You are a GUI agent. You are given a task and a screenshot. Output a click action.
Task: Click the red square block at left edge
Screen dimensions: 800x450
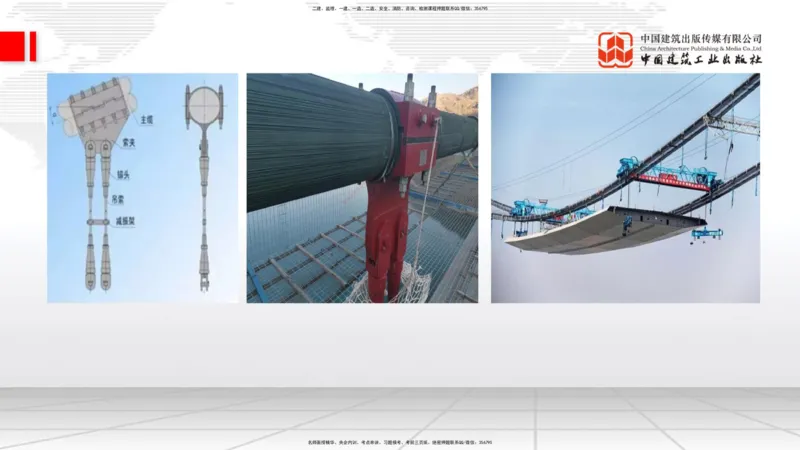tap(12, 46)
